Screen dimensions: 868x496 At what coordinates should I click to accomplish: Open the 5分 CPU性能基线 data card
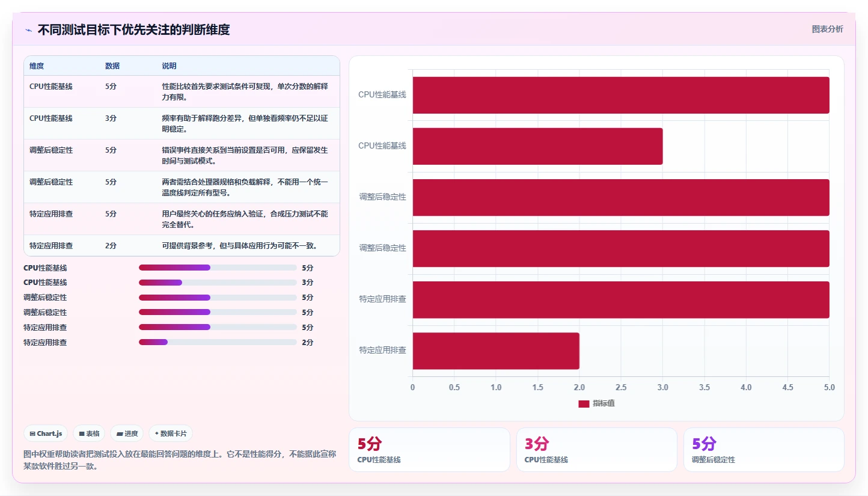click(429, 450)
